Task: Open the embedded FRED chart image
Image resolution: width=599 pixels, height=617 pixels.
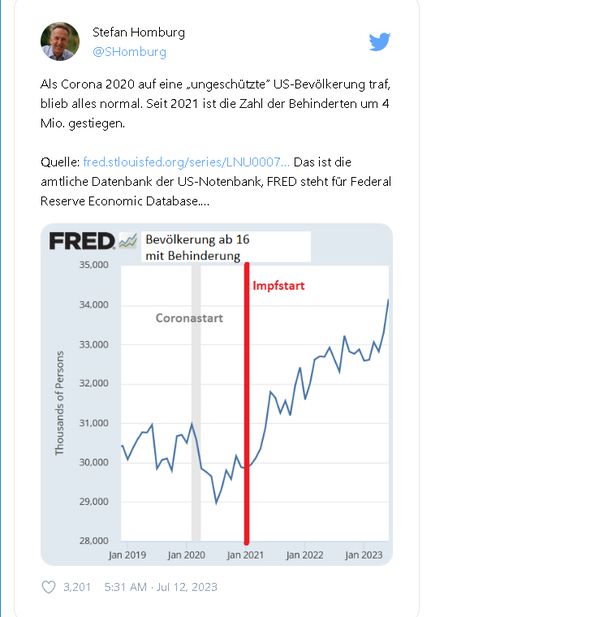Action: pyautogui.click(x=216, y=394)
